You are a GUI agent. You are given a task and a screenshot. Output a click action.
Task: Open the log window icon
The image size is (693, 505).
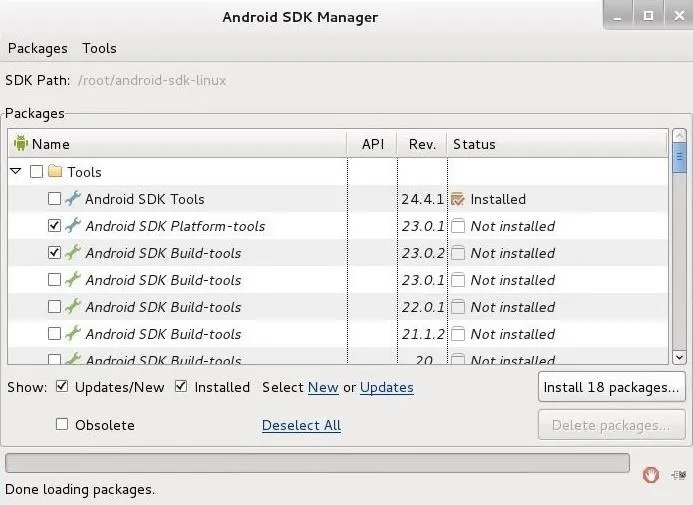tap(679, 475)
